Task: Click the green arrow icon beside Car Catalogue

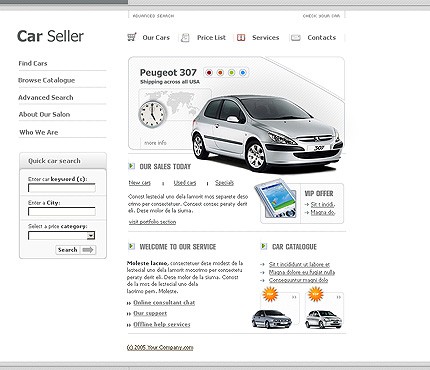Action: [264, 246]
